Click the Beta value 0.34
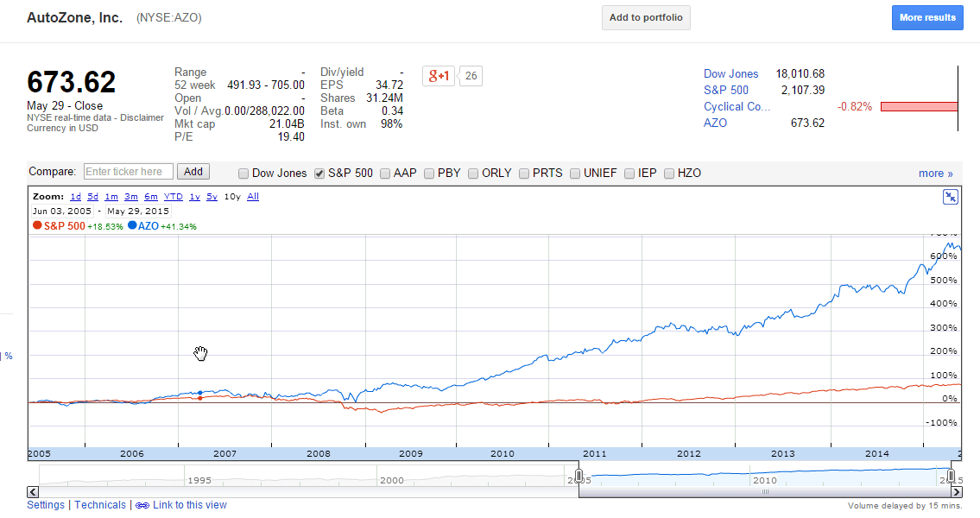Viewport: 980px width, 518px height. click(x=393, y=111)
